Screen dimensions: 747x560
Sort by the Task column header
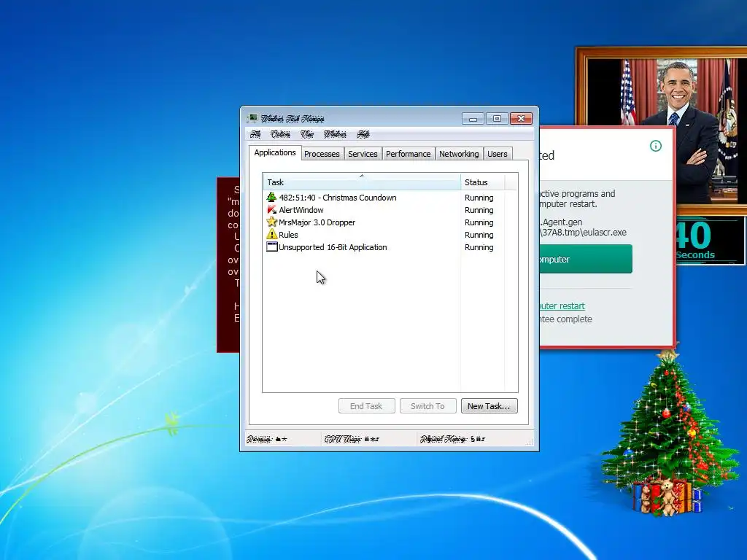click(x=362, y=182)
